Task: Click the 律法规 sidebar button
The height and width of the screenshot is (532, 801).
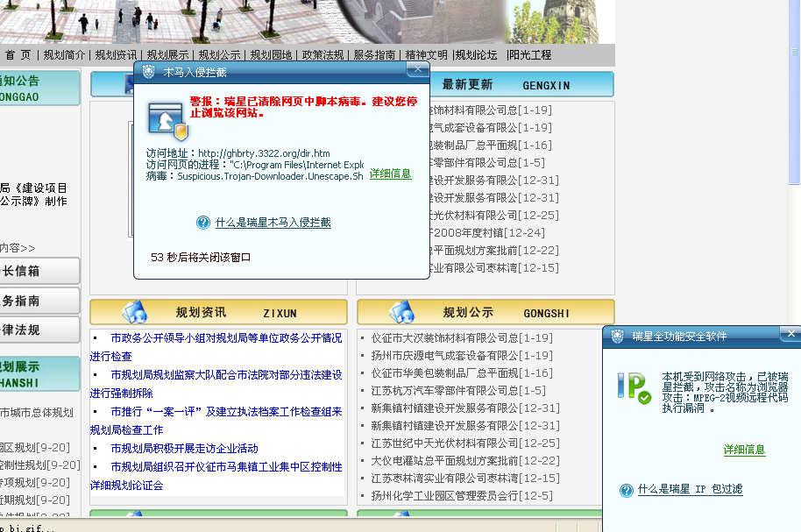Action: coord(39,330)
